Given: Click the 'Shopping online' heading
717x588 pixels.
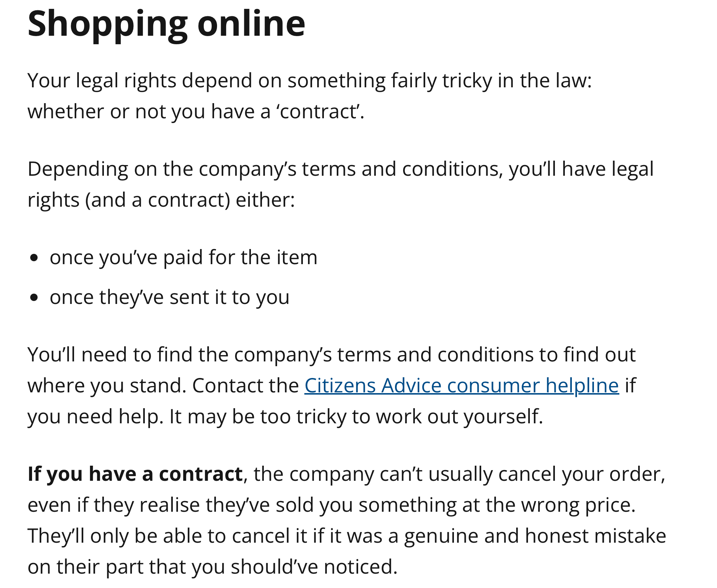Looking at the screenshot, I should click(166, 24).
